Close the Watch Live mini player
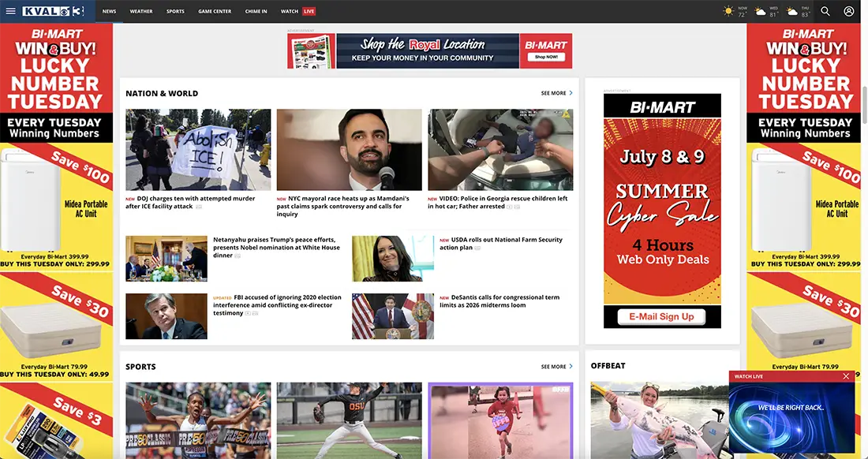 [846, 376]
